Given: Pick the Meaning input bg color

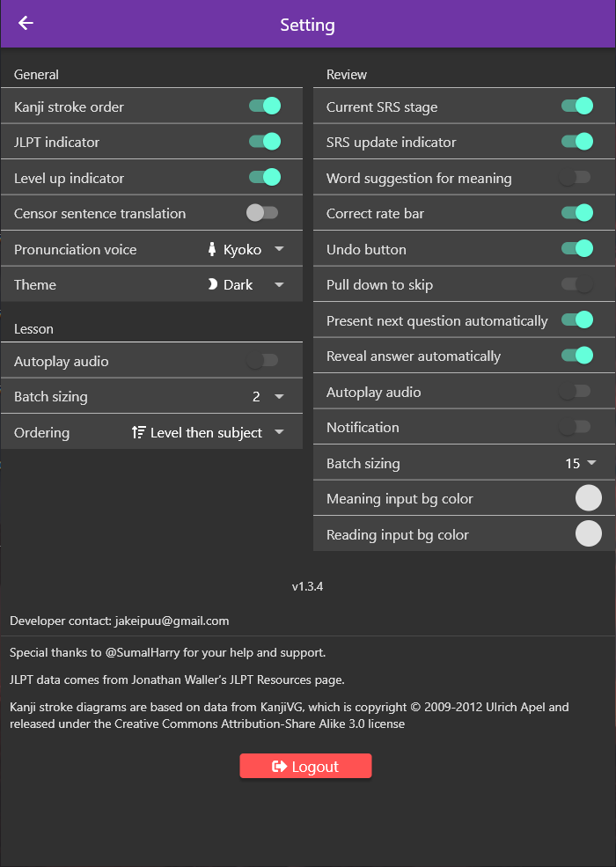Looking at the screenshot, I should [588, 498].
